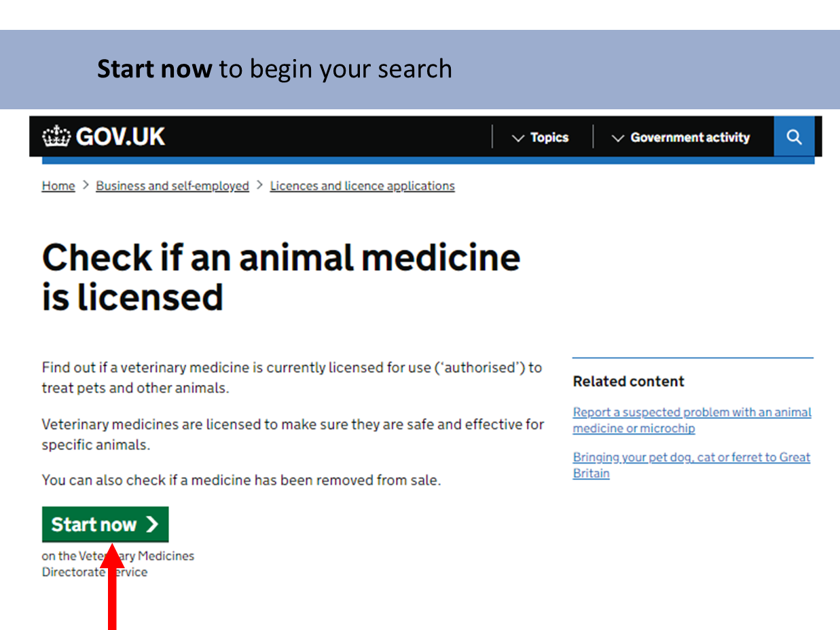Click the Veterinary Medicines Directorate service caption

[x=118, y=563]
